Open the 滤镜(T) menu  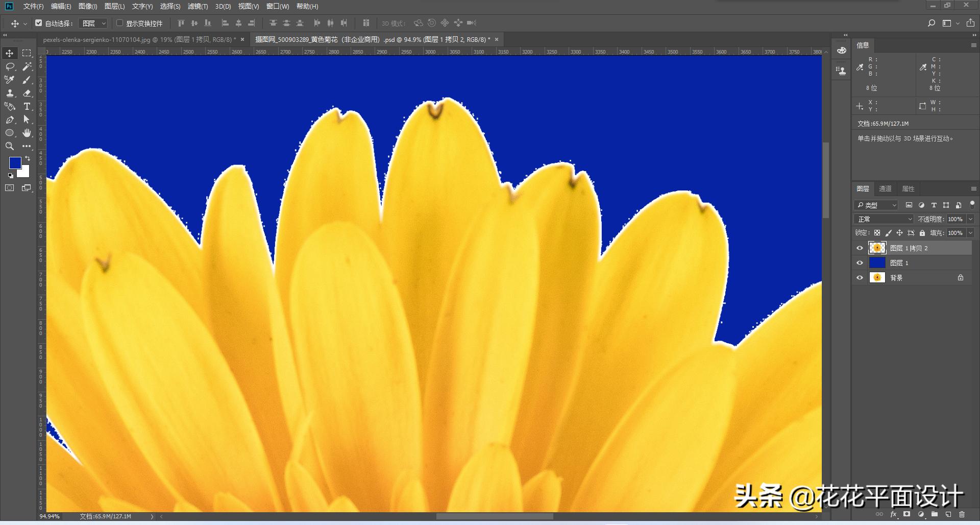[x=198, y=7]
